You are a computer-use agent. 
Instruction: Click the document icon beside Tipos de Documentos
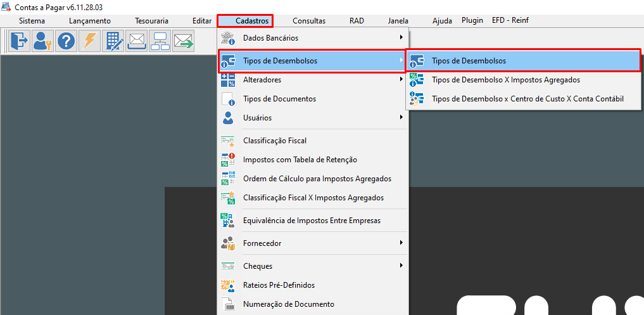tap(227, 99)
